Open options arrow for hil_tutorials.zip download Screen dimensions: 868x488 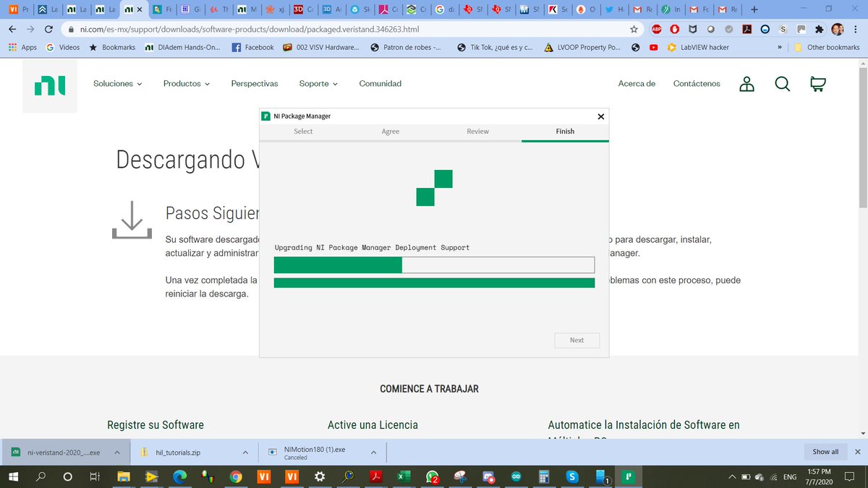point(245,453)
